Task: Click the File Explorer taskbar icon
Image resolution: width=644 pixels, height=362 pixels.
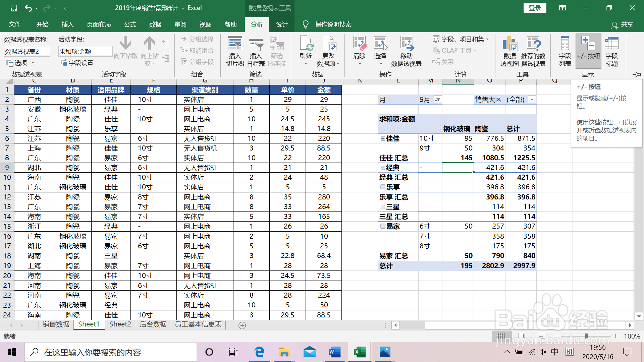Action: coord(284,352)
